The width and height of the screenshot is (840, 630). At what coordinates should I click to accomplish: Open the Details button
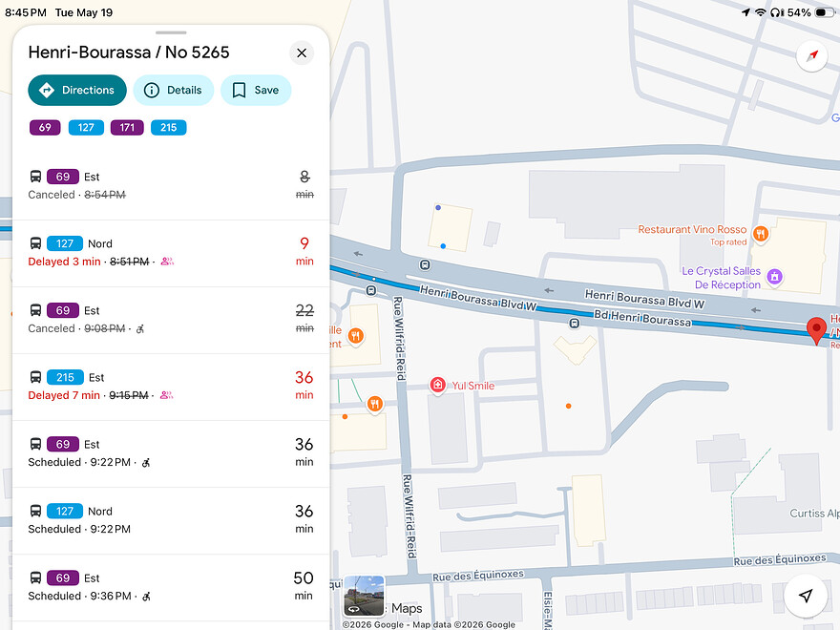(174, 90)
